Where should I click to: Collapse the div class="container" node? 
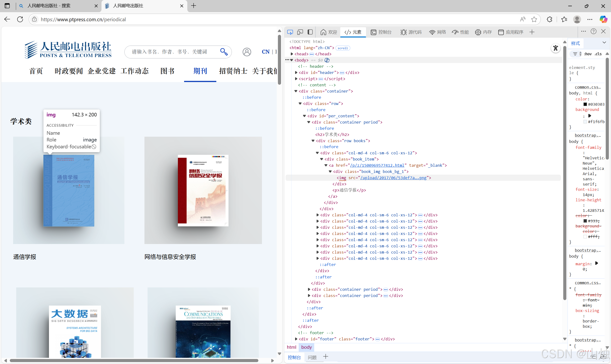[296, 91]
